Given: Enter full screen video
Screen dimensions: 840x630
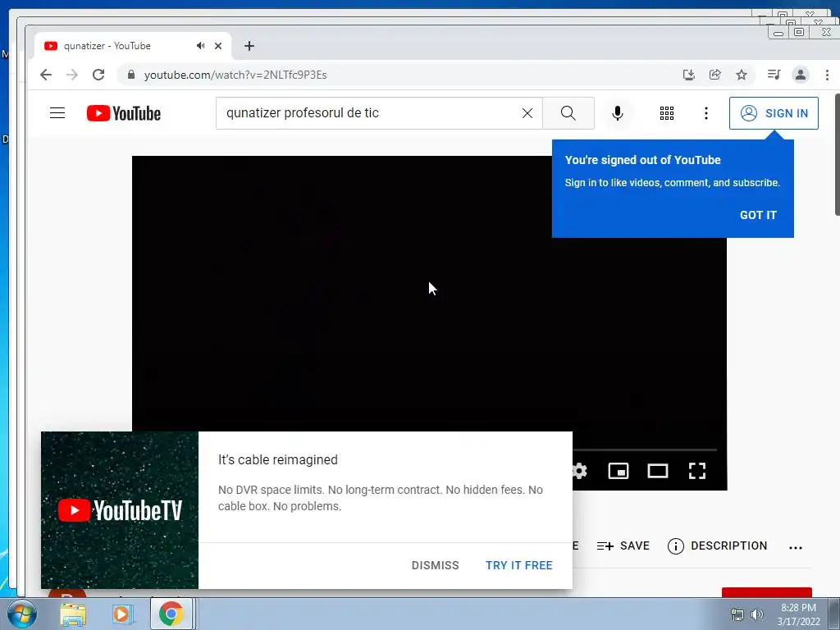Looking at the screenshot, I should pyautogui.click(x=697, y=471).
